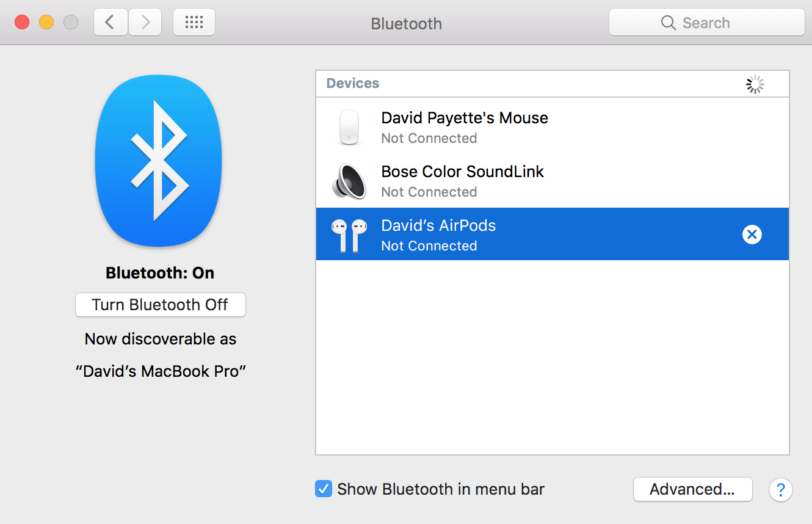Click the "Now discoverable as" text

(161, 339)
